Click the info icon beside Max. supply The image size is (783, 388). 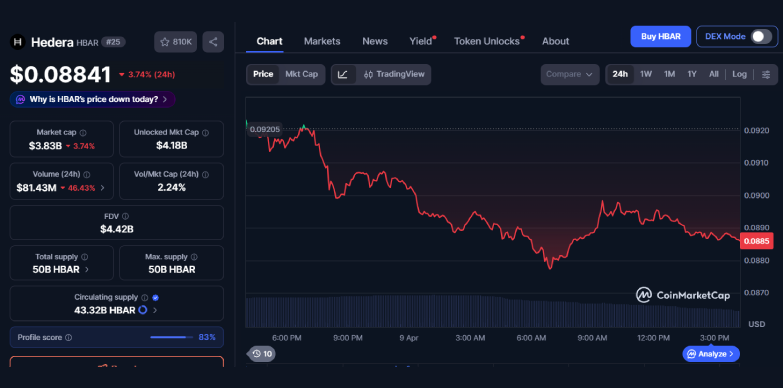194,257
